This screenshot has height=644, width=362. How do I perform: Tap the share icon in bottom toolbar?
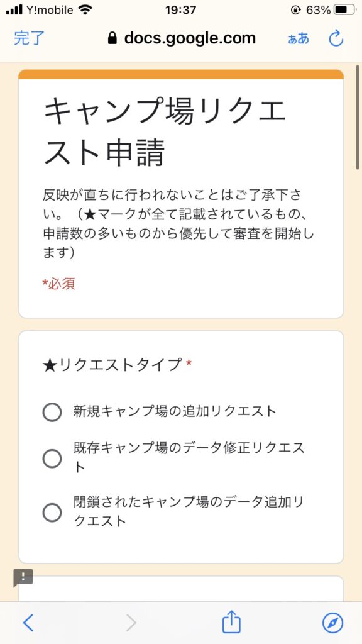pos(231,622)
